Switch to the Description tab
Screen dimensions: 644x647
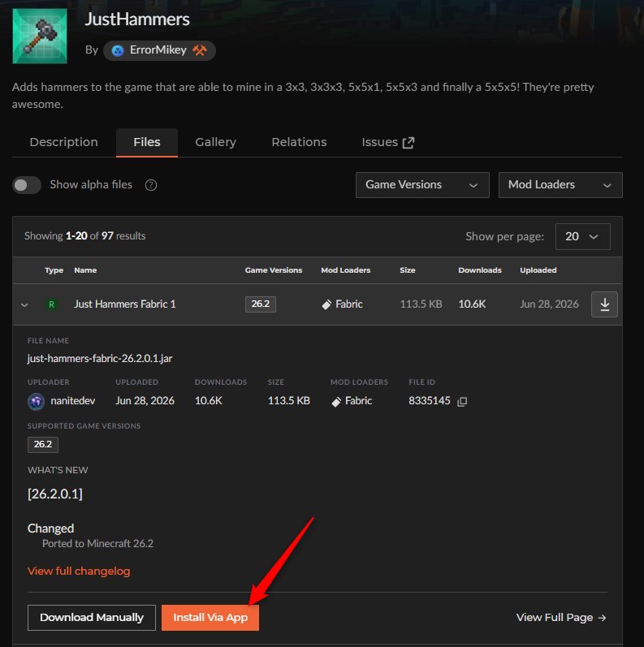(64, 142)
